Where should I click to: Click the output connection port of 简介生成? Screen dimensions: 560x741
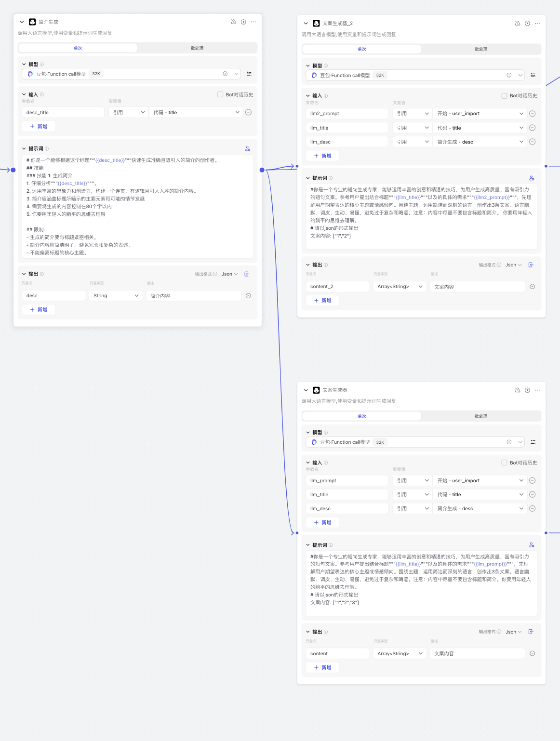pyautogui.click(x=262, y=170)
